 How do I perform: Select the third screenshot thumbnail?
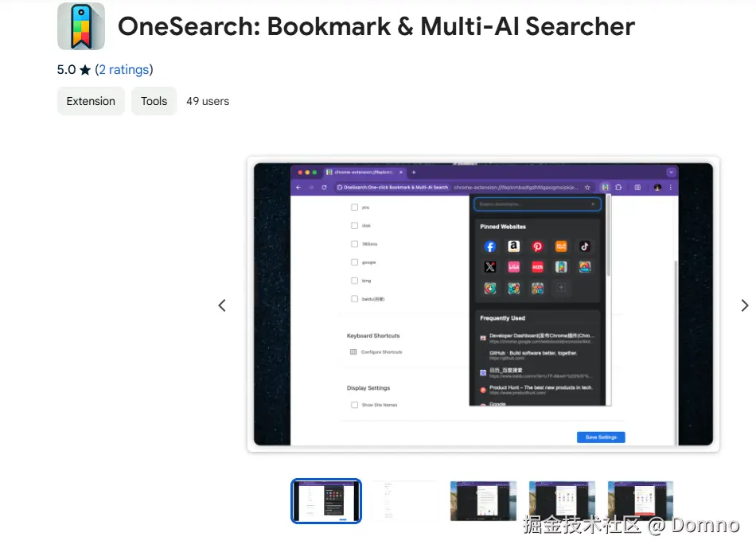pyautogui.click(x=483, y=501)
